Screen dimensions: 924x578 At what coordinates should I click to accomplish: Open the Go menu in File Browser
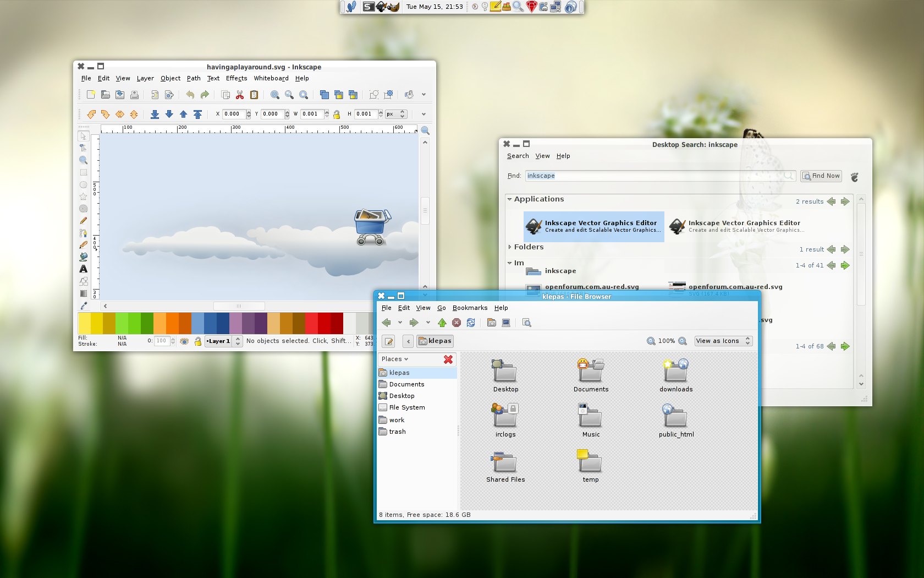click(442, 308)
